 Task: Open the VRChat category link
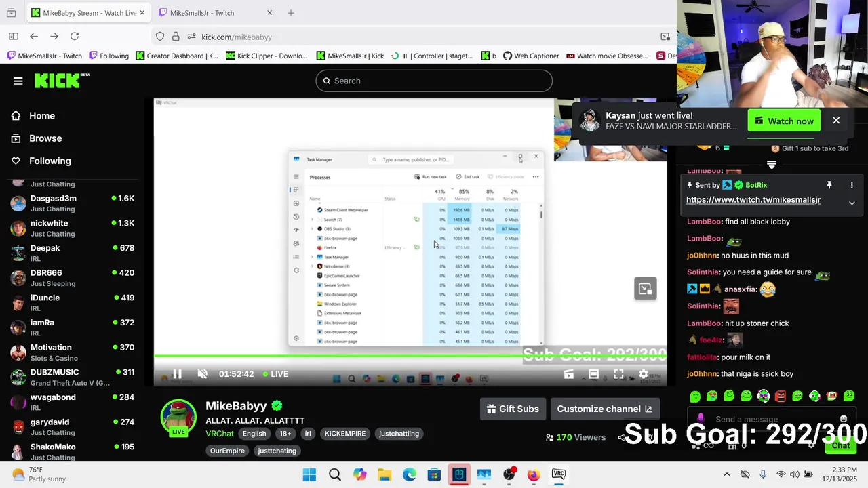coord(220,434)
